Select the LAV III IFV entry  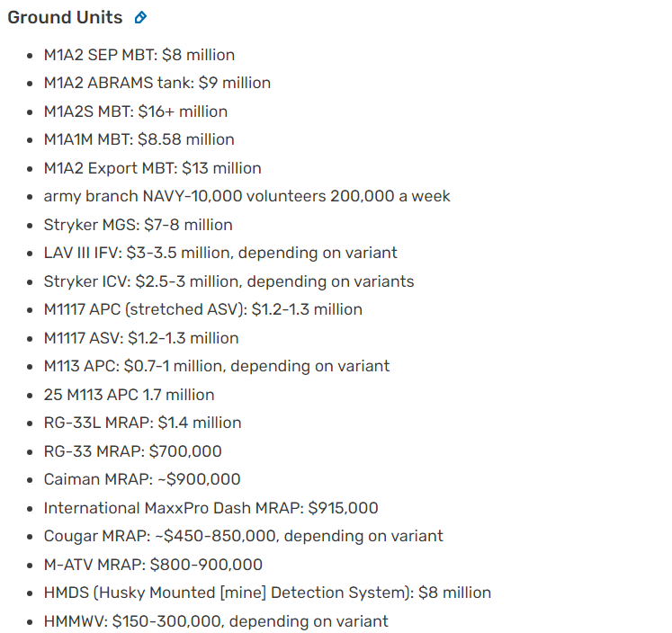(x=220, y=253)
